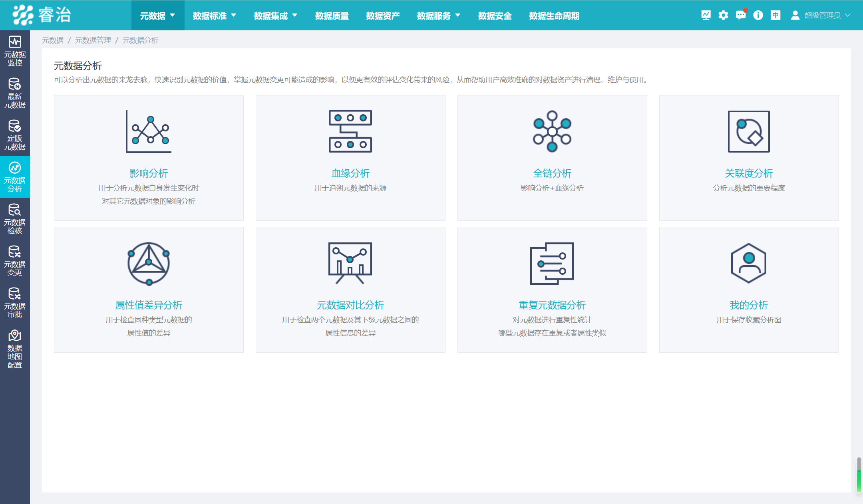
Task: Click the info icon in top bar
Action: click(x=758, y=15)
